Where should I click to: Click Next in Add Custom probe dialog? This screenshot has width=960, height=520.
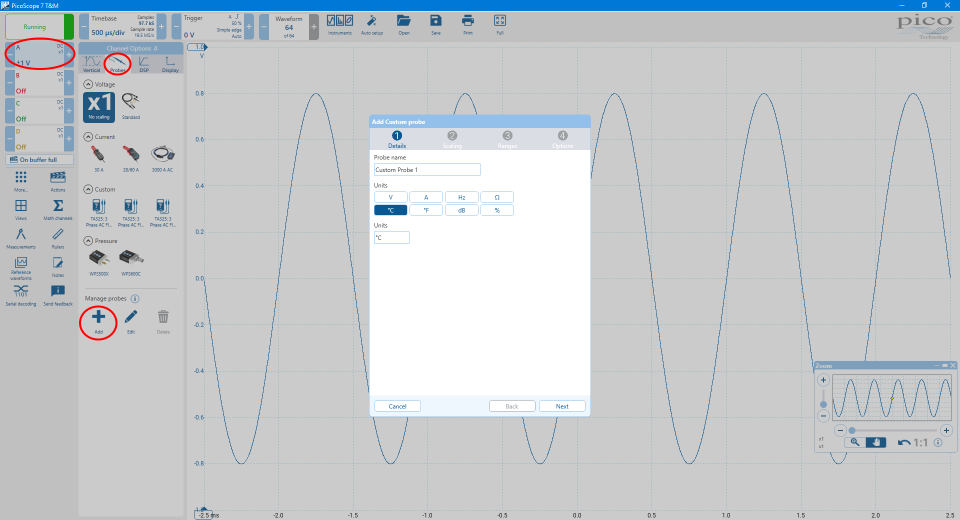[562, 406]
